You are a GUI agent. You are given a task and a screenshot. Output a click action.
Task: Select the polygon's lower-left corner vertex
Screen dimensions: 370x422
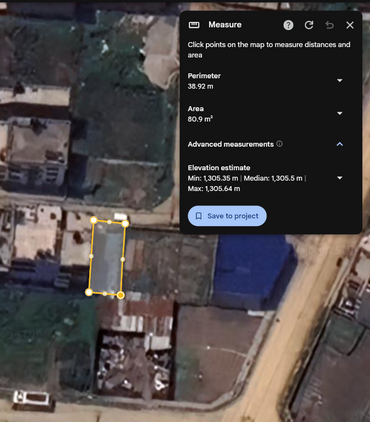pos(89,292)
